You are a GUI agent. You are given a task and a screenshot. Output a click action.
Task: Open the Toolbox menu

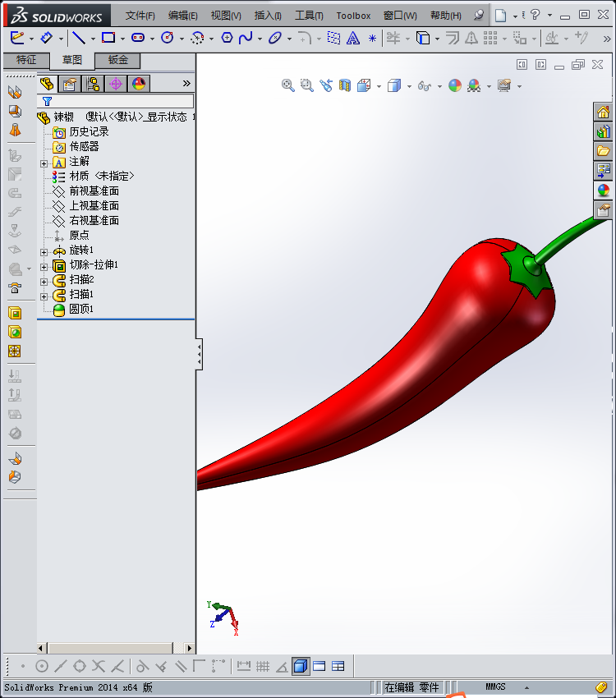pyautogui.click(x=353, y=16)
